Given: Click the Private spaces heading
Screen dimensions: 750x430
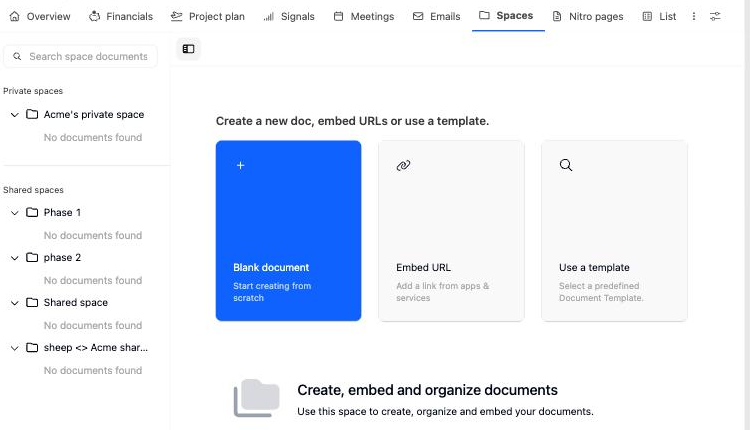Looking at the screenshot, I should click(x=33, y=91).
